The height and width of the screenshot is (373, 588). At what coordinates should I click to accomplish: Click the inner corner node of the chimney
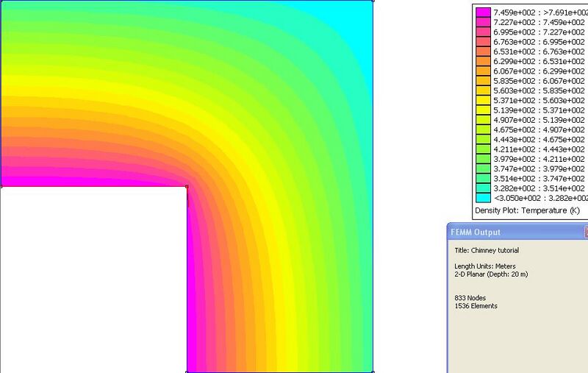coord(187,186)
